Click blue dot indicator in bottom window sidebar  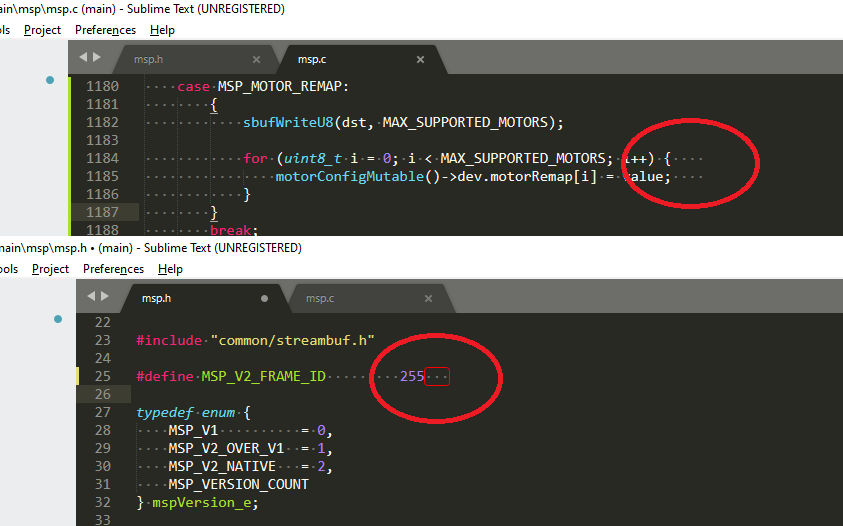coord(58,319)
